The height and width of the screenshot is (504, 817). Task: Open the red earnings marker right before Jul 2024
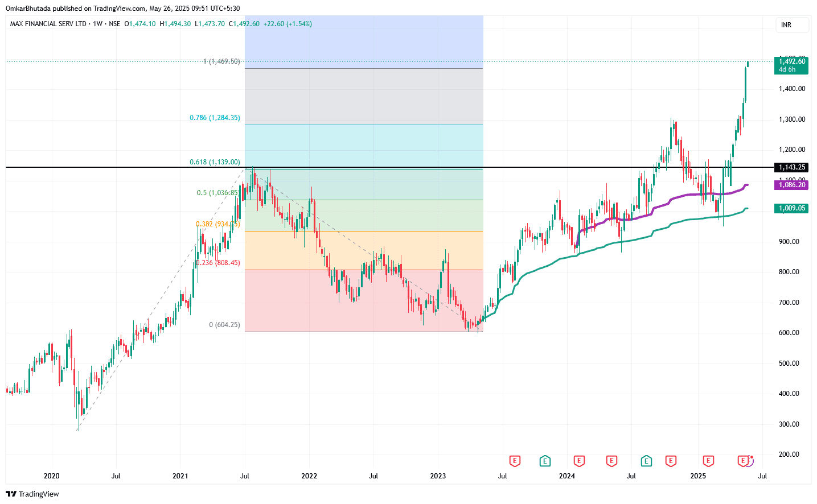[611, 461]
